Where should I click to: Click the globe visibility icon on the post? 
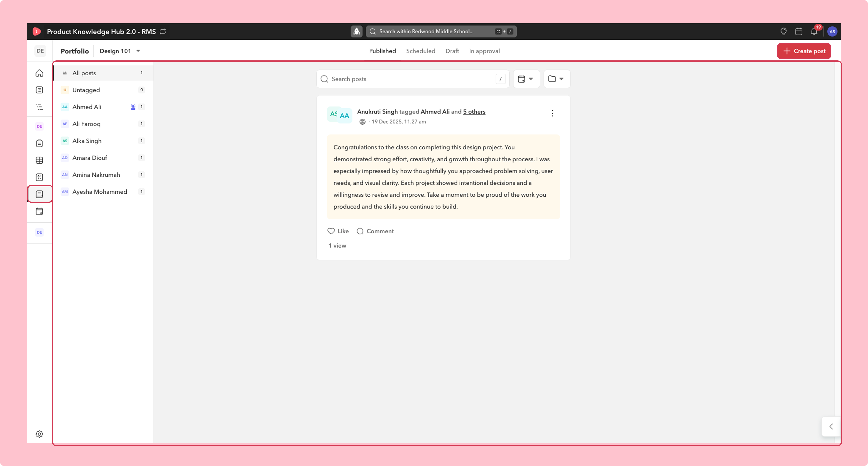(x=363, y=122)
